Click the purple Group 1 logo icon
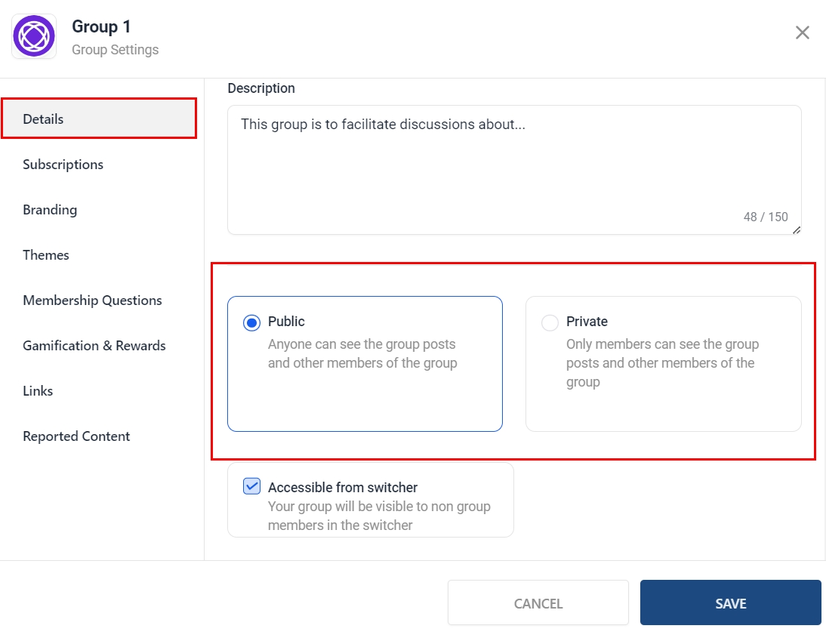The height and width of the screenshot is (644, 826). click(x=34, y=37)
